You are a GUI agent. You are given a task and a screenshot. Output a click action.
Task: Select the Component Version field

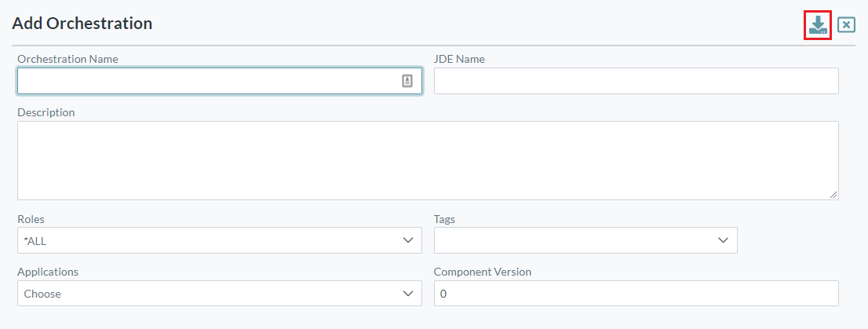636,294
